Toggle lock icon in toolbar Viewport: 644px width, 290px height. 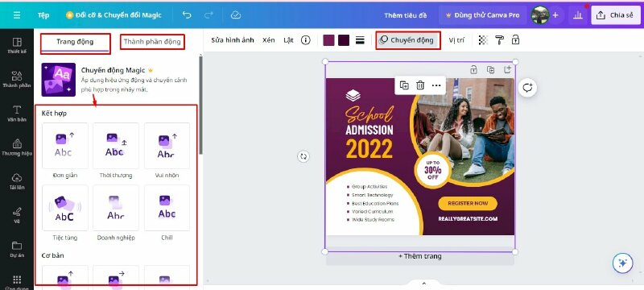[x=515, y=40]
